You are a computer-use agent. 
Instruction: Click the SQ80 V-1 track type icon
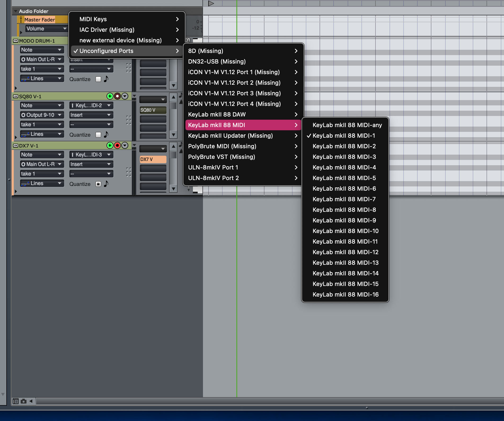coord(16,96)
